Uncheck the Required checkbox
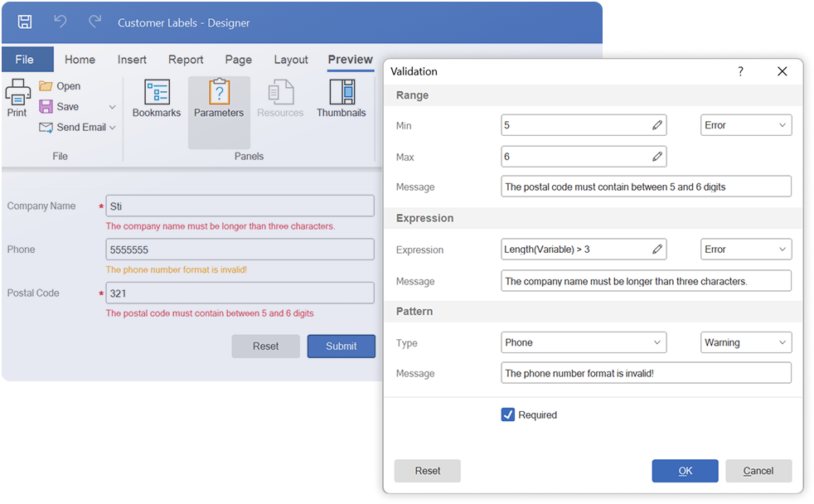Screen dimensions: 814x504 point(507,414)
